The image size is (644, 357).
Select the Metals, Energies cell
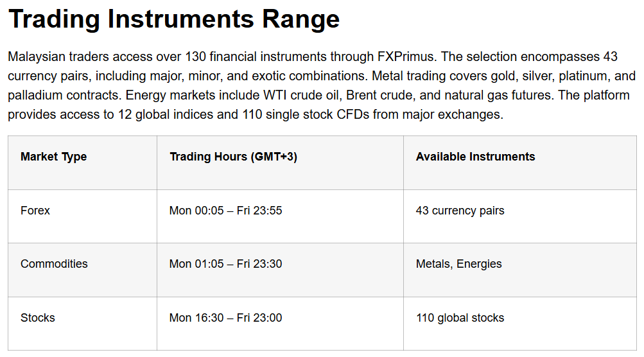[458, 264]
